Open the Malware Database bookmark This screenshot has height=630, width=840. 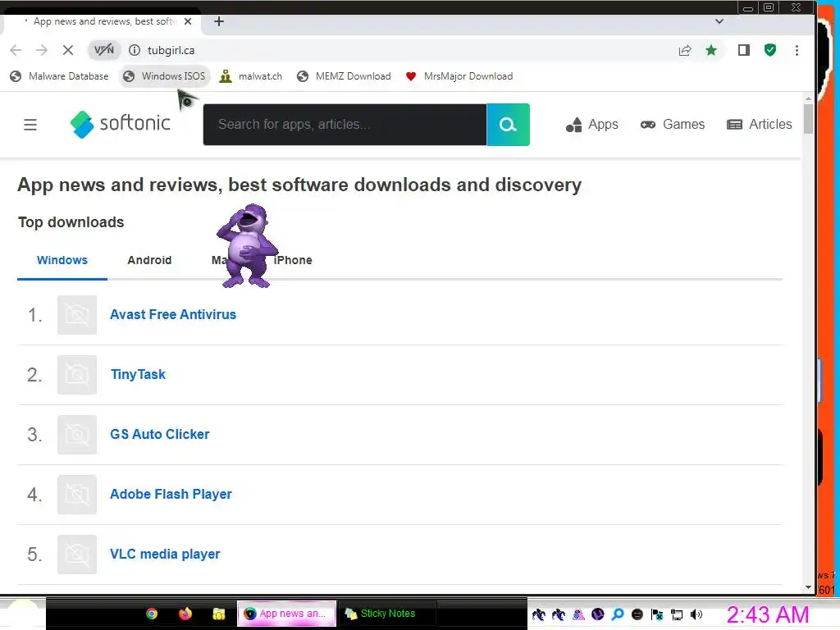tap(59, 76)
